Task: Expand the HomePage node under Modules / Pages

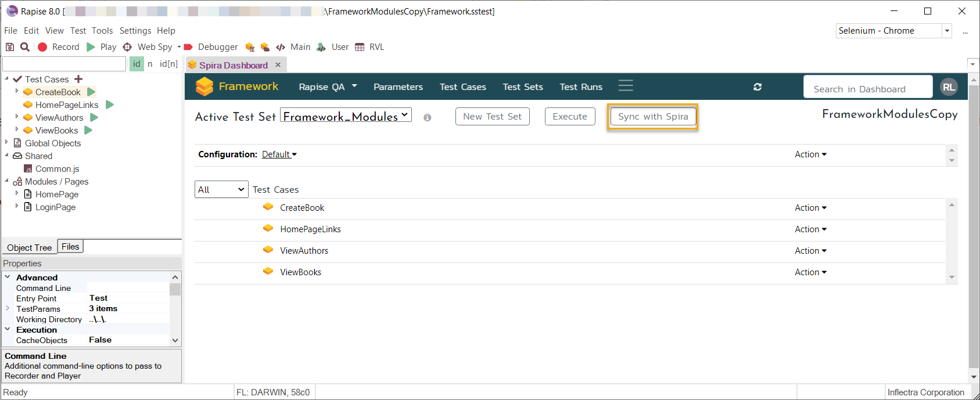Action: point(17,194)
